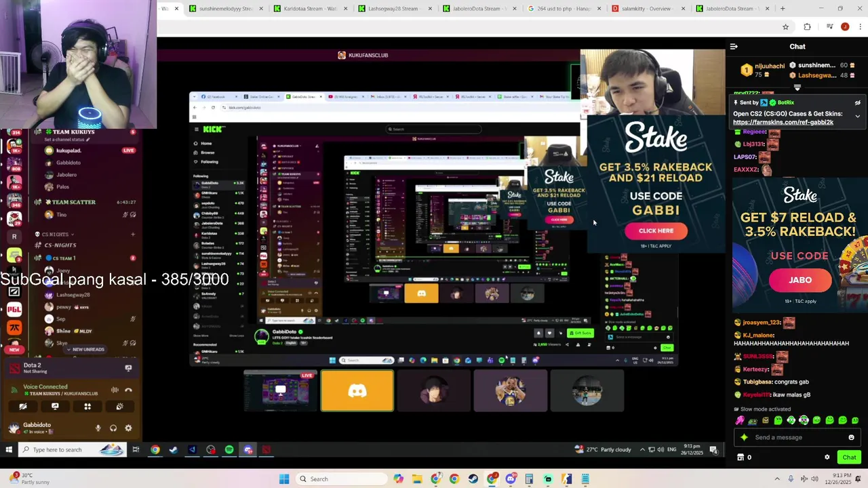Open Discord soundboard button
This screenshot has width=868, height=488.
pyautogui.click(x=119, y=407)
